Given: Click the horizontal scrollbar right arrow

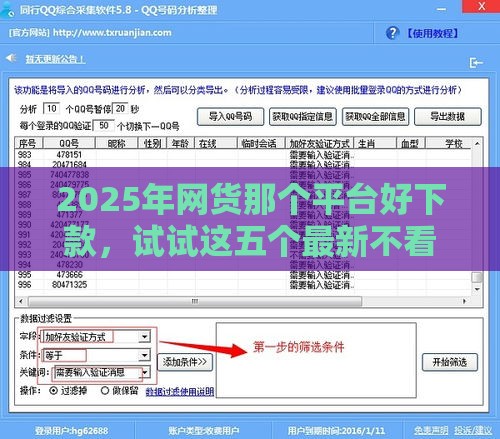Looking at the screenshot, I should pos(464,301).
